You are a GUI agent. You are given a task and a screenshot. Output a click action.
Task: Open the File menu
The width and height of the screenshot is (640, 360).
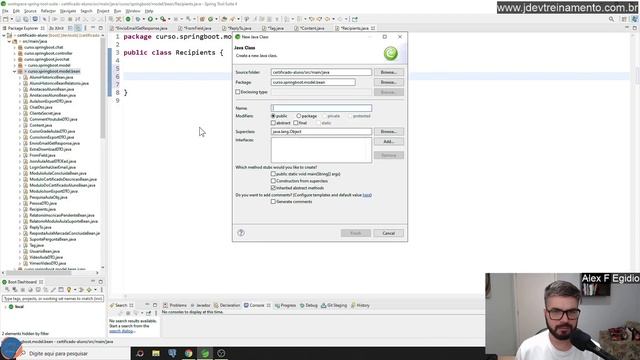5,11
